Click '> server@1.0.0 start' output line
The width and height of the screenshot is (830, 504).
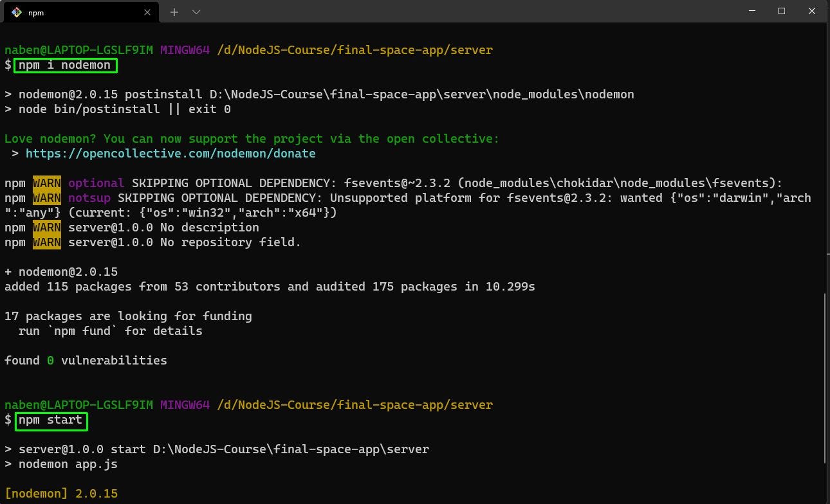[x=217, y=449]
